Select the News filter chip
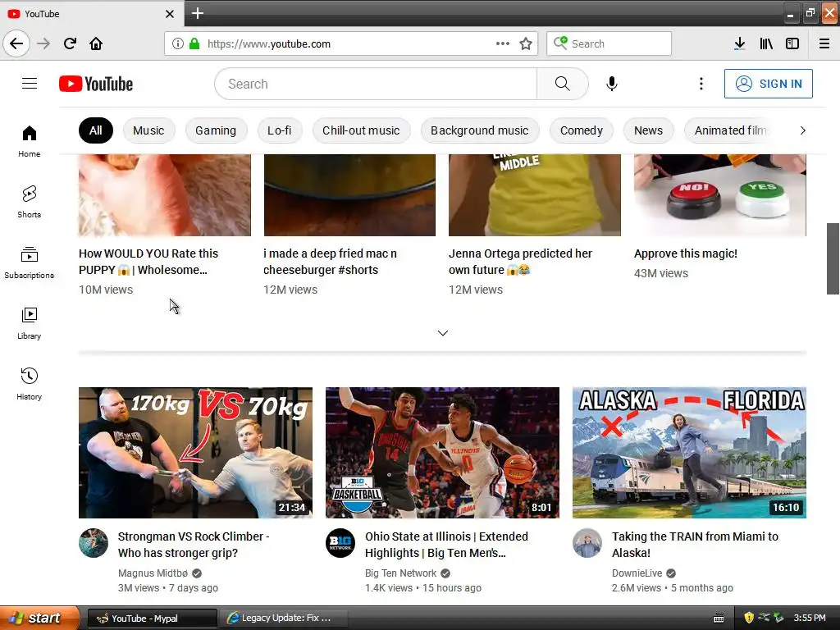 tap(648, 130)
